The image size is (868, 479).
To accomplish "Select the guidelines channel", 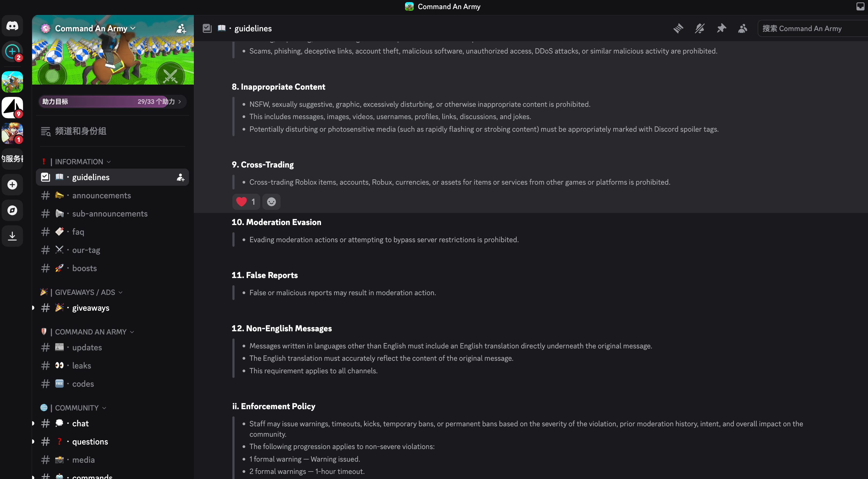I will 112,177.
